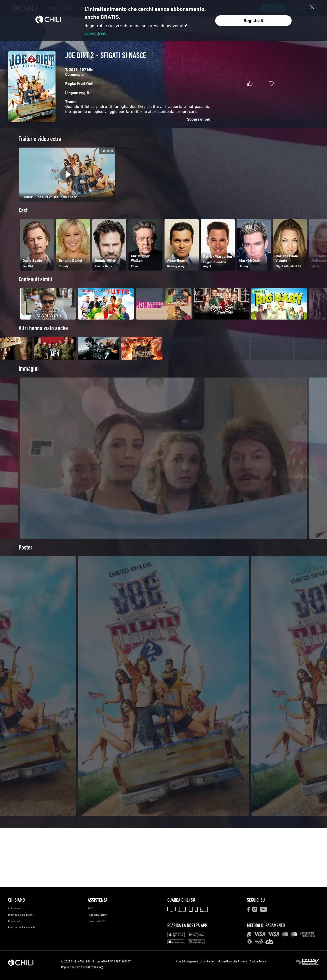Open Mariana Paola Vicente cast card
Viewport: 327px width, 980px height.
290,245
